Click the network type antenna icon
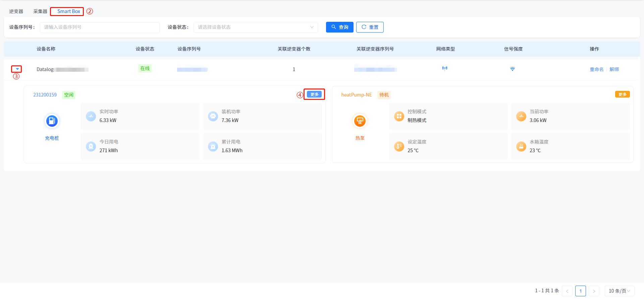 click(445, 69)
